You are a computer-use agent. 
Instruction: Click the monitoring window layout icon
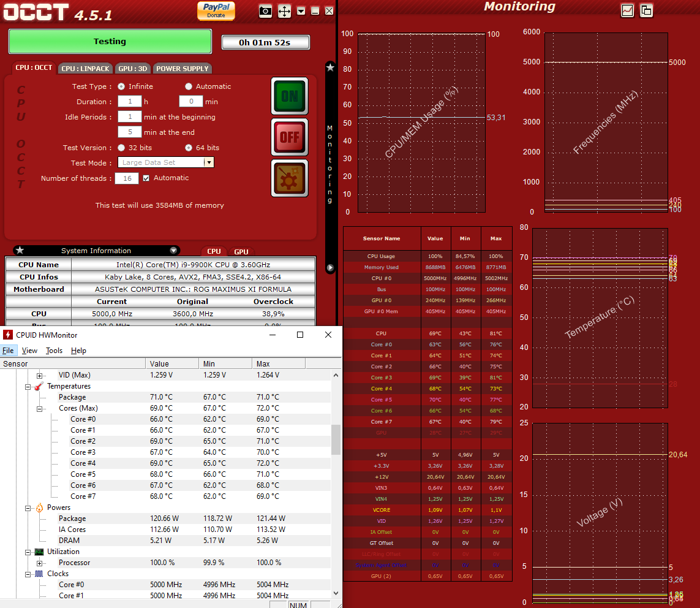pyautogui.click(x=646, y=10)
